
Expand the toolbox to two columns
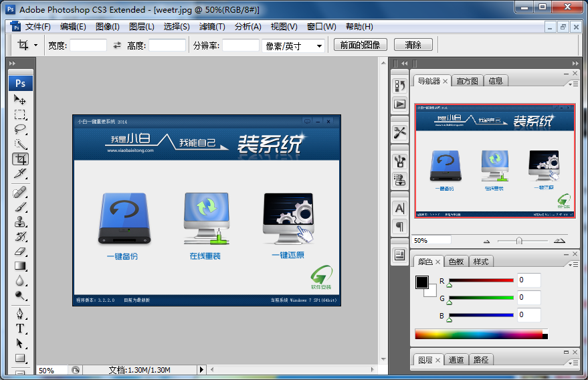click(12, 64)
